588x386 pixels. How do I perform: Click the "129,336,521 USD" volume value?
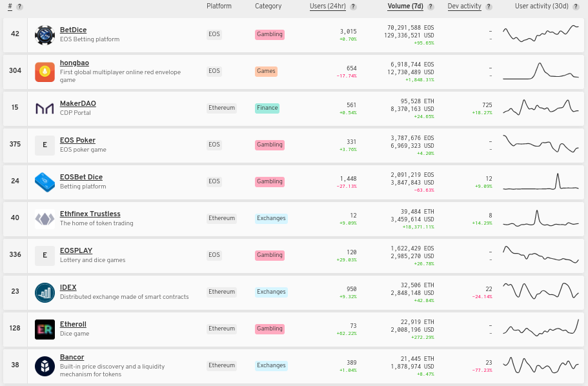409,36
